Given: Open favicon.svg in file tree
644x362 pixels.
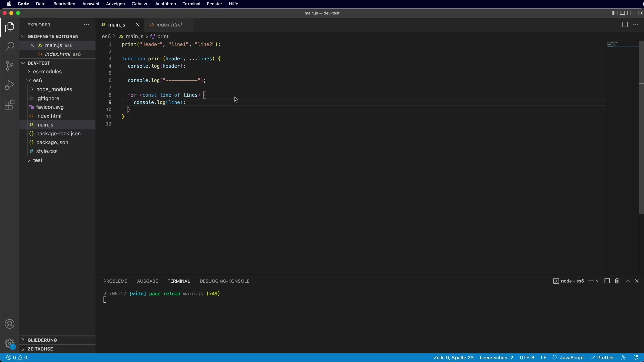Looking at the screenshot, I should coord(57,107).
